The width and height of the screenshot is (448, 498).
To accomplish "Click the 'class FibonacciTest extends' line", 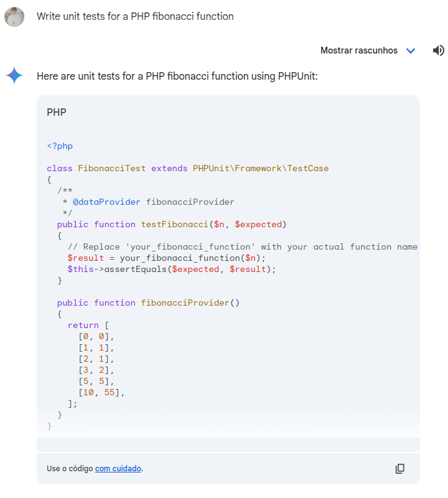I will click(x=188, y=168).
